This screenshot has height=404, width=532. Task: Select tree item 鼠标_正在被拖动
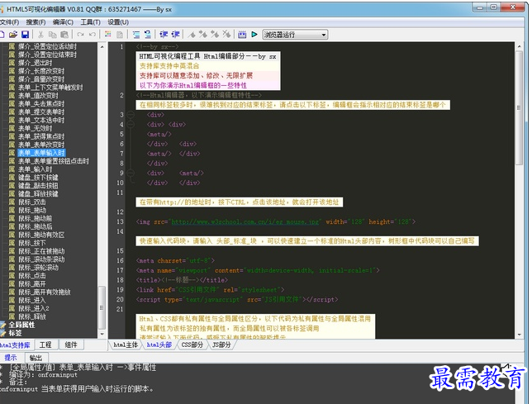(41, 251)
